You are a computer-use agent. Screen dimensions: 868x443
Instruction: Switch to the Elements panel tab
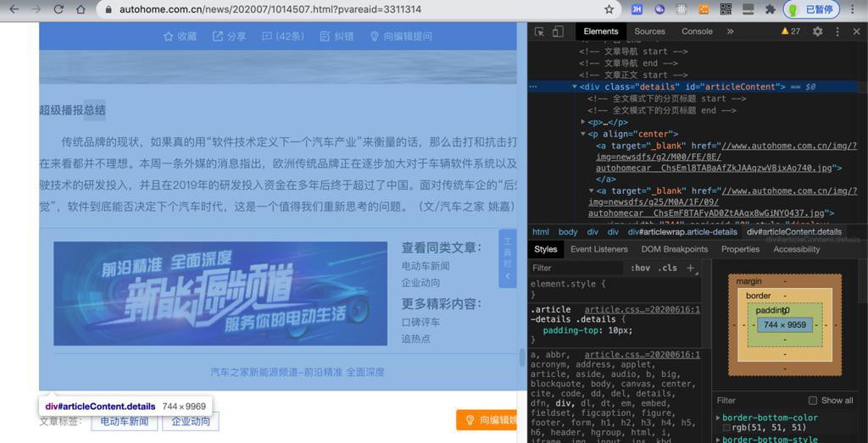(601, 31)
